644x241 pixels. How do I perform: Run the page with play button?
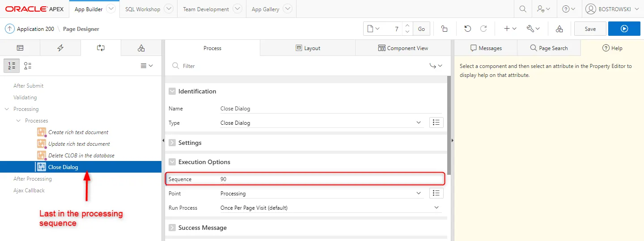coord(624,29)
